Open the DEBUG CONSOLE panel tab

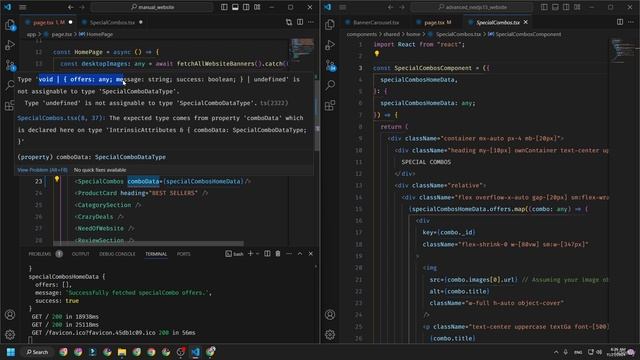click(117, 254)
